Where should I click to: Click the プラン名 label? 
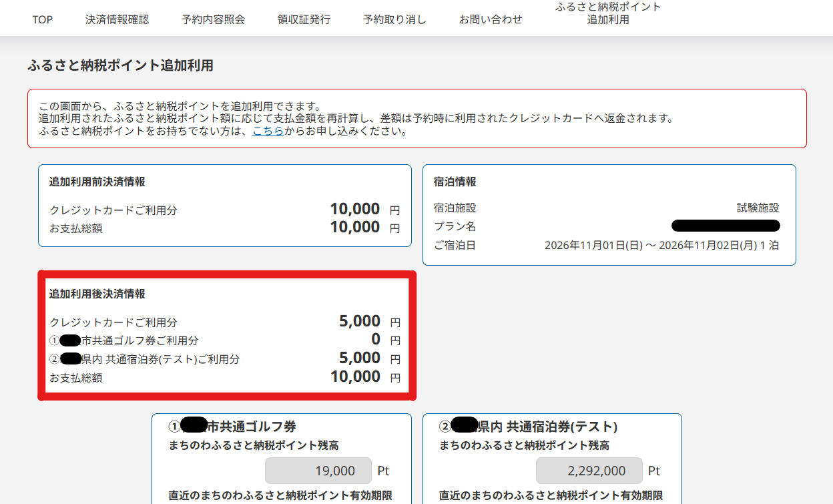455,226
